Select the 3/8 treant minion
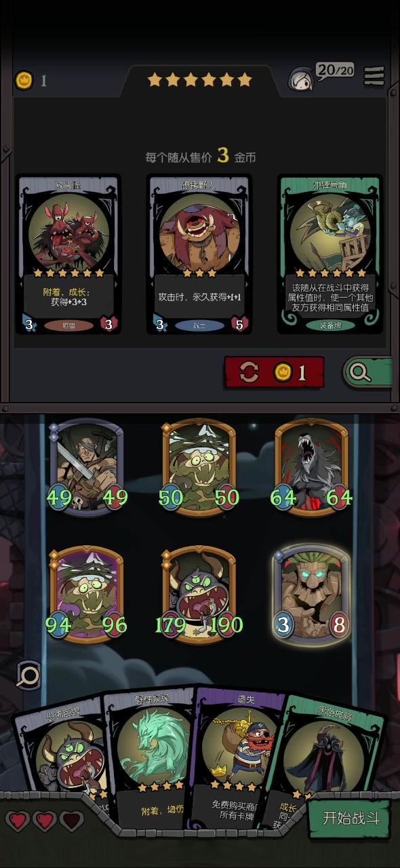400x868 pixels. (311, 594)
